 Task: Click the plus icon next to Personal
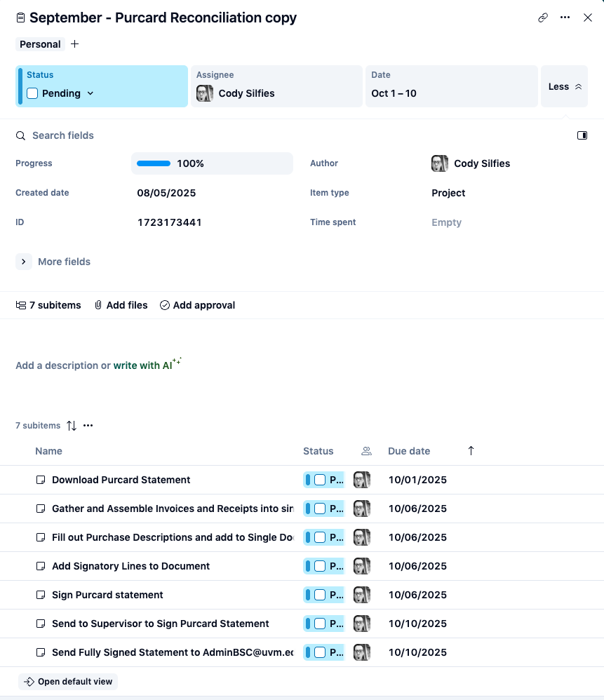pyautogui.click(x=75, y=44)
